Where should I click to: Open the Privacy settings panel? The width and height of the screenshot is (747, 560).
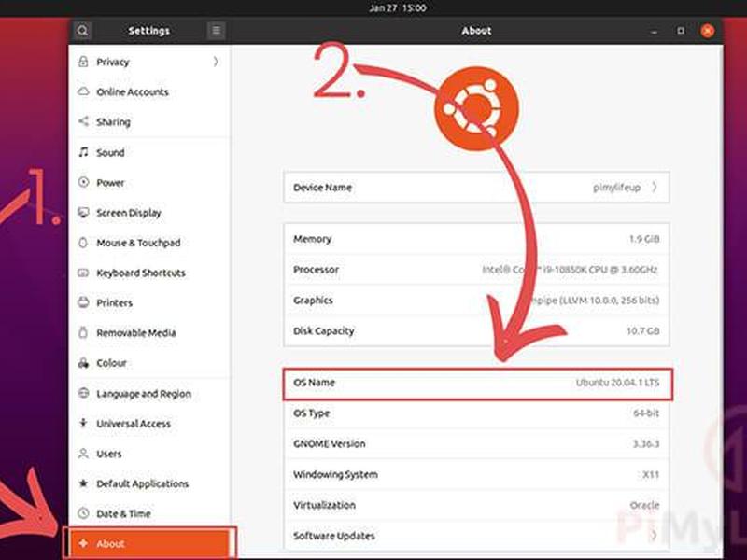coord(149,62)
